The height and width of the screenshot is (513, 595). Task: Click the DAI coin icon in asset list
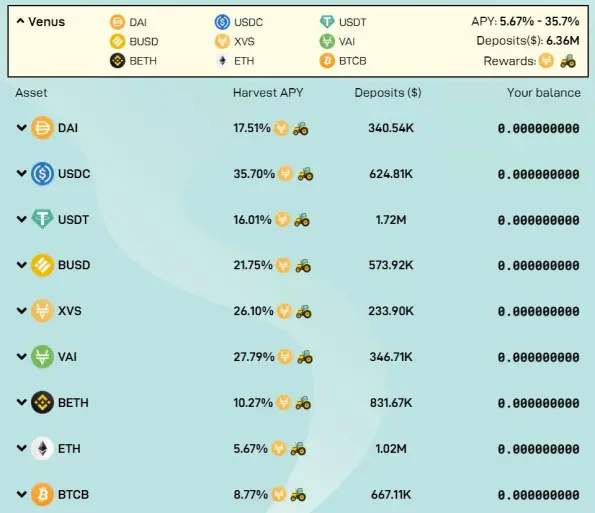(42, 128)
